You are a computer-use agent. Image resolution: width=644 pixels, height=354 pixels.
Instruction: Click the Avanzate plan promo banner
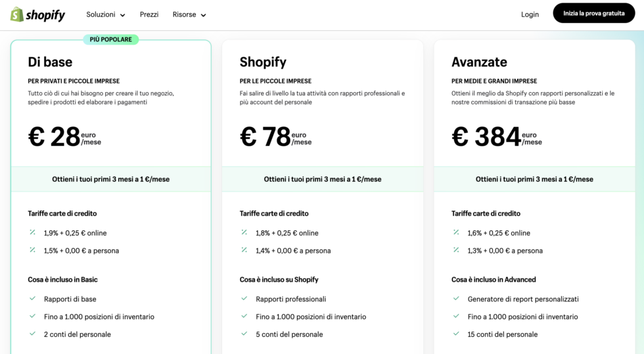534,179
